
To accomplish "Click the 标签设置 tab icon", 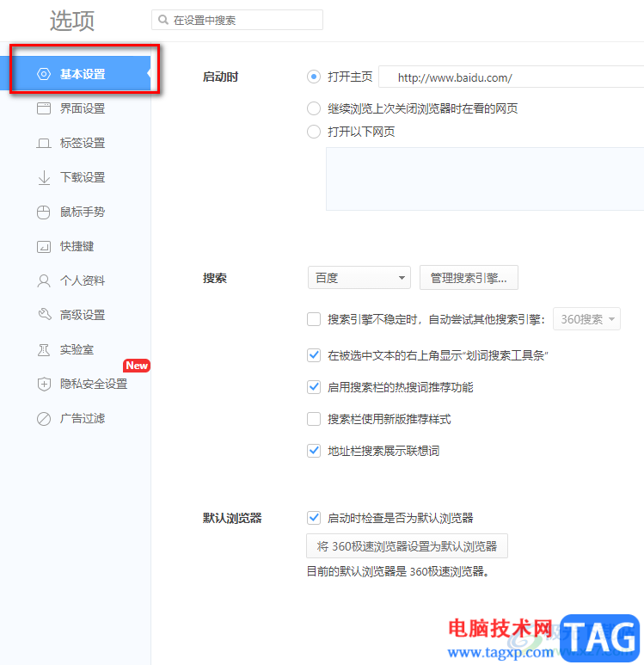I will [x=44, y=144].
